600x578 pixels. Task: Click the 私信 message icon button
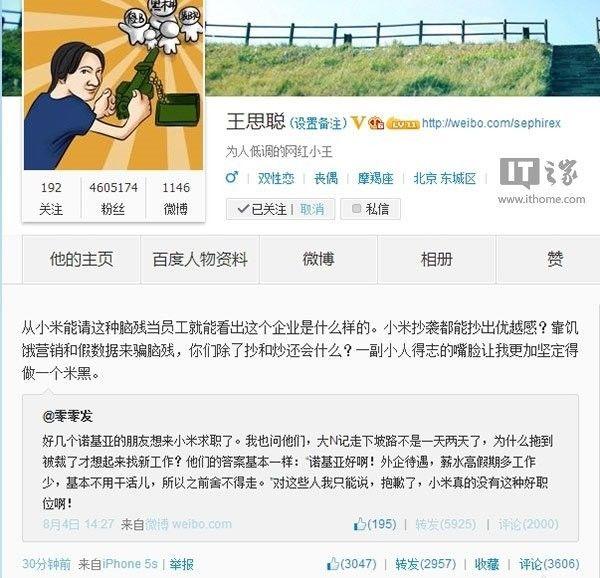click(x=370, y=209)
